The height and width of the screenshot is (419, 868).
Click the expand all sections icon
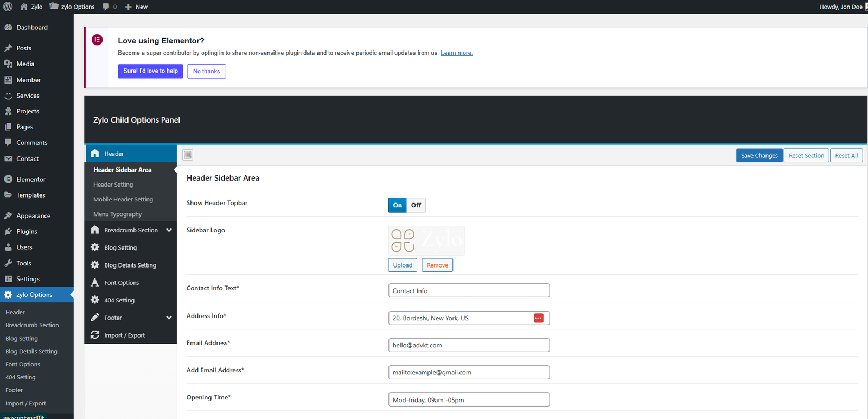[188, 155]
